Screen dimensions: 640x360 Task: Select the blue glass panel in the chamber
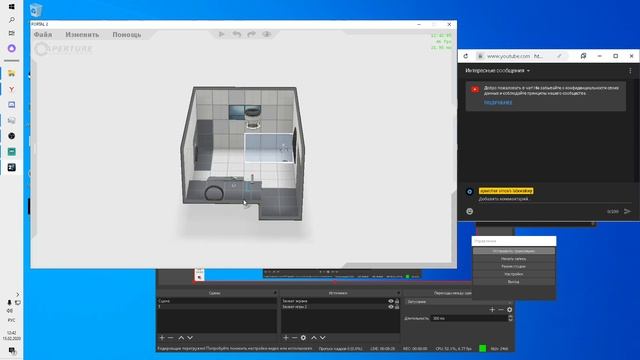point(269,148)
